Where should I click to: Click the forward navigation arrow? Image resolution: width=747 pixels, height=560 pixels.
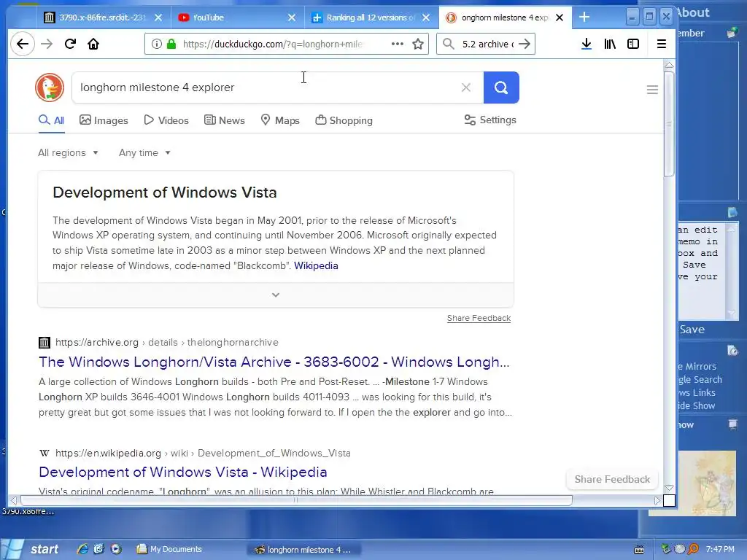pos(47,44)
